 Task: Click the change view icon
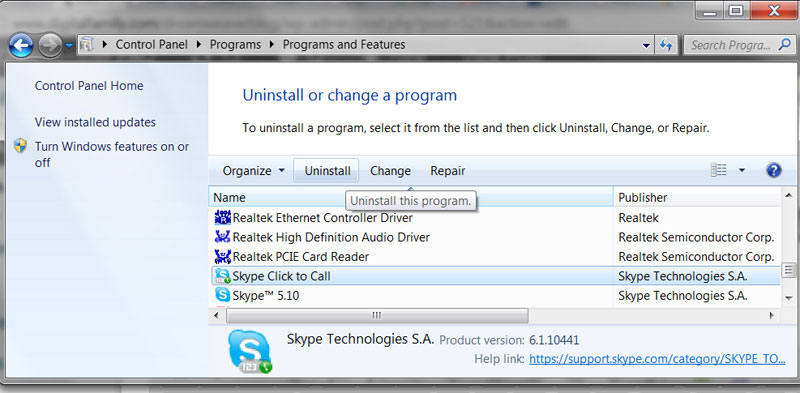(x=718, y=170)
